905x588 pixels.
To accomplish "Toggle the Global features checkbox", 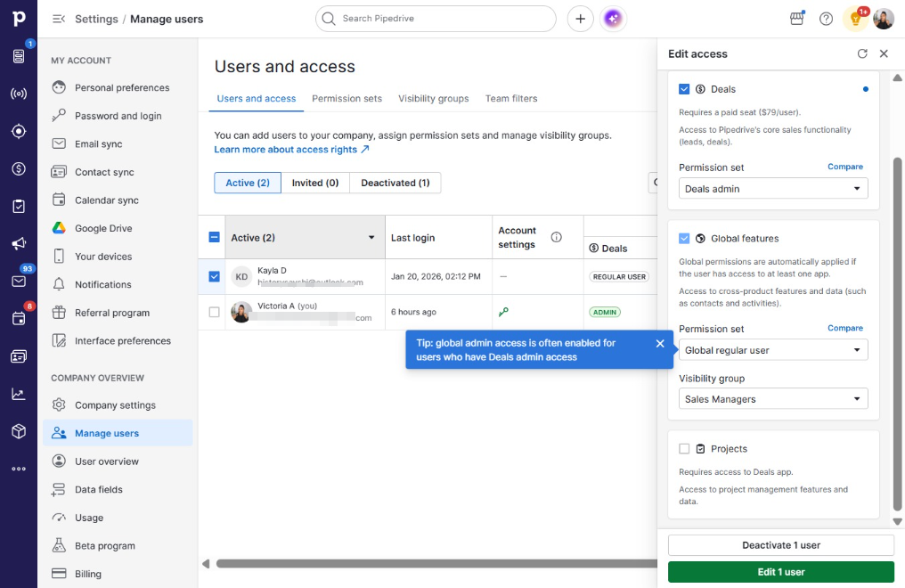I will (x=684, y=238).
